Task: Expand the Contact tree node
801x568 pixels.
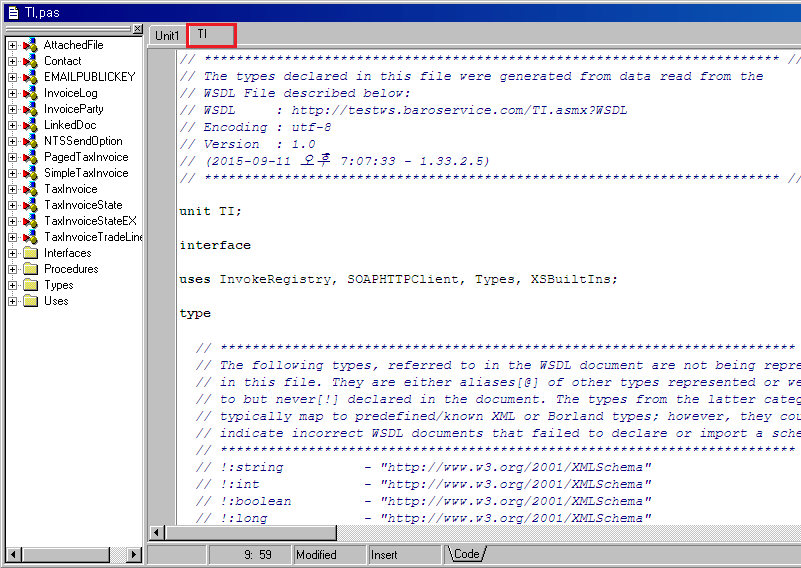Action: pyautogui.click(x=12, y=61)
